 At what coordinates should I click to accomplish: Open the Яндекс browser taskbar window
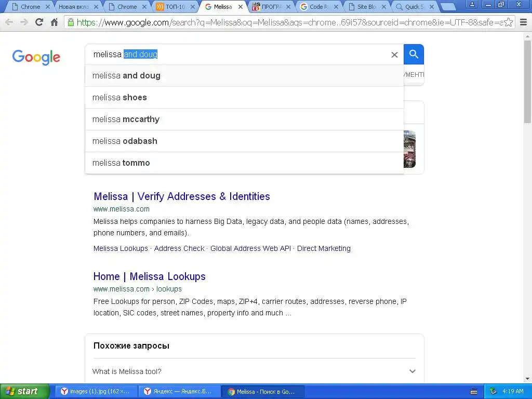coord(179,392)
